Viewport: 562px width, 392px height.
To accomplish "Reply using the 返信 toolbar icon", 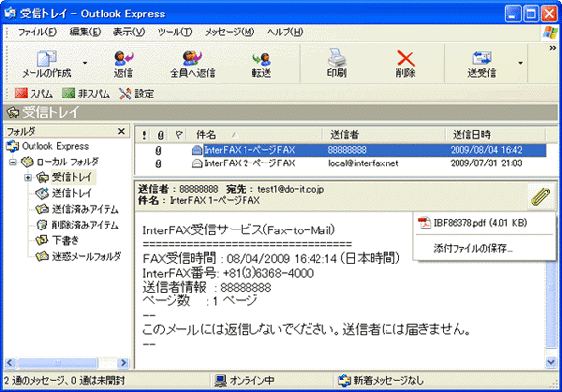I will [123, 59].
